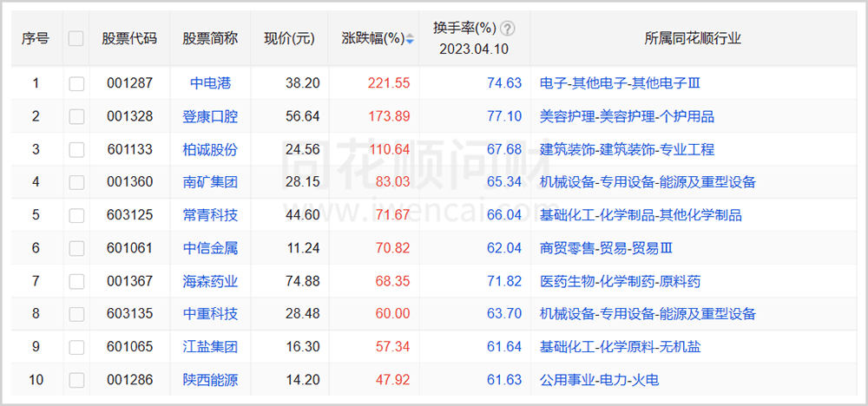Open 中重科技's industry link 机械设备-专用设备-能源及重型设备
868x406 pixels.
tap(648, 314)
